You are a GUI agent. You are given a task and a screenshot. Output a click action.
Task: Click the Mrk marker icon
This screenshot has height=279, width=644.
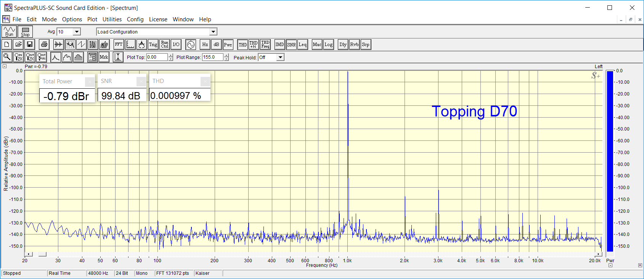pyautogui.click(x=104, y=57)
